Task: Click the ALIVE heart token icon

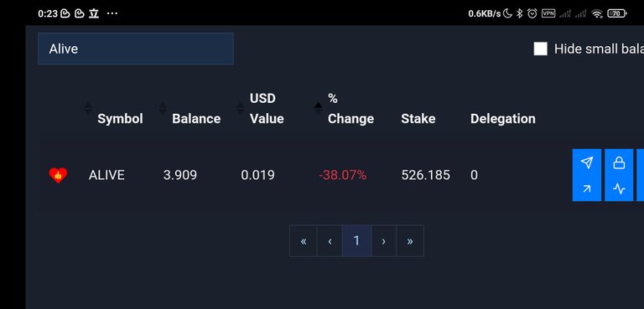Action: pos(58,175)
